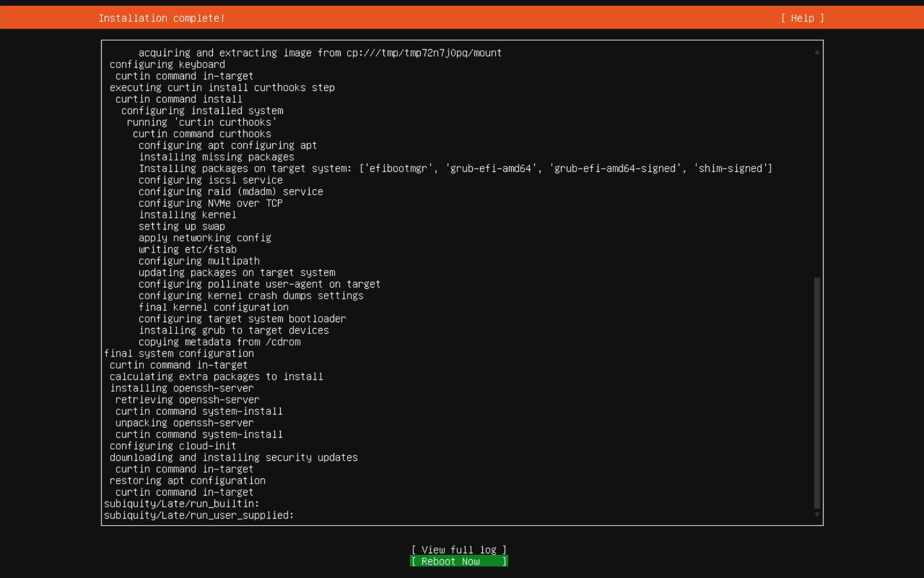
Task: Click the 'subiquity/Late/run_builtin:' log line
Action: [181, 504]
